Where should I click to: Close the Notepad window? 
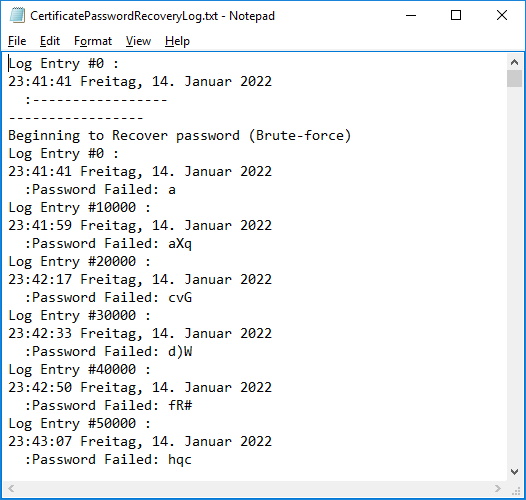tap(502, 15)
